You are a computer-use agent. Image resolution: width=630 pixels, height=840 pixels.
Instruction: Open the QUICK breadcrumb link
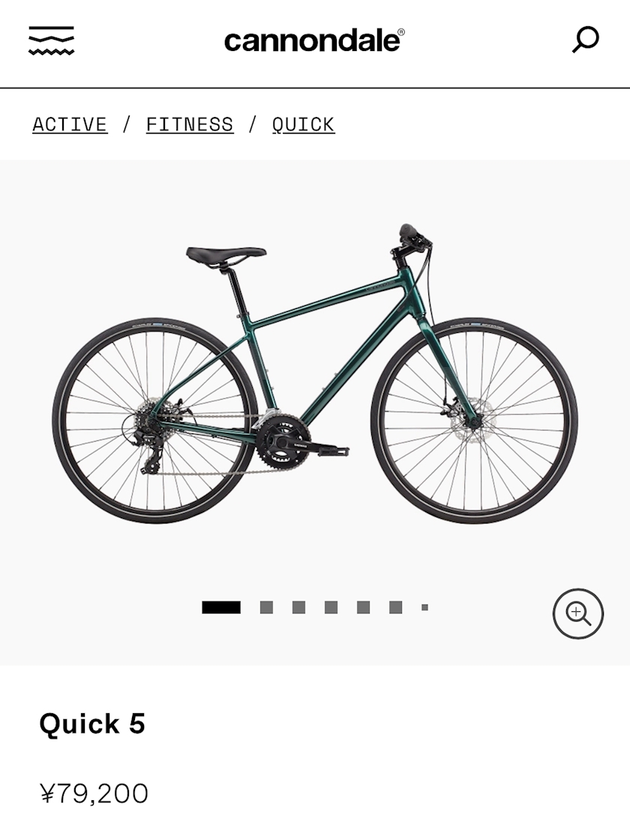[303, 124]
